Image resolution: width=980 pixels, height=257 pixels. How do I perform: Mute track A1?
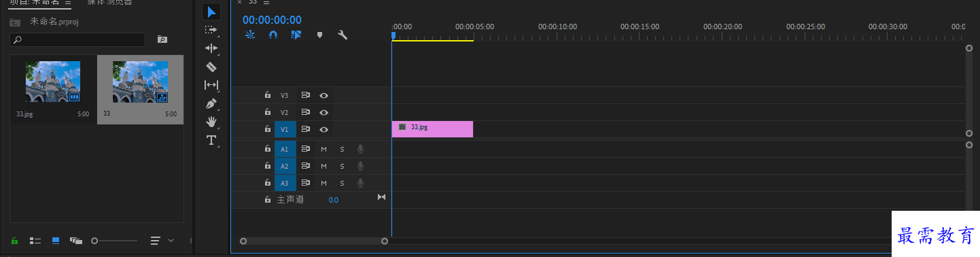pos(324,148)
